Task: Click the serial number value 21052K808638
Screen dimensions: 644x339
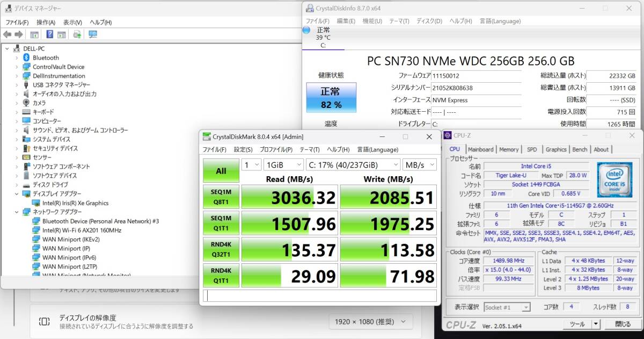Action: pos(453,88)
